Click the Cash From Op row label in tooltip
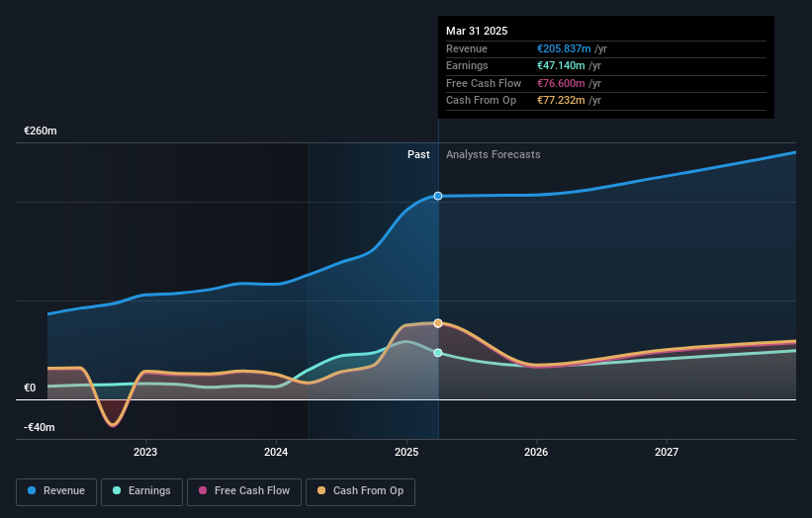The width and height of the screenshot is (812, 518). [x=481, y=101]
